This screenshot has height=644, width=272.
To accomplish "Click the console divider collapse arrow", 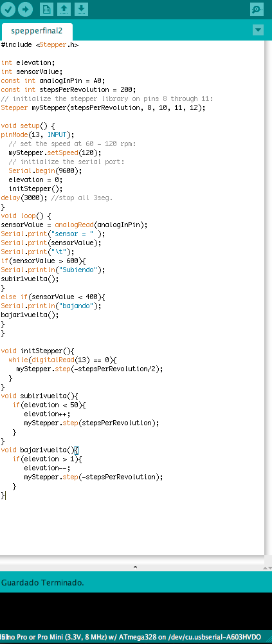I will (136, 567).
